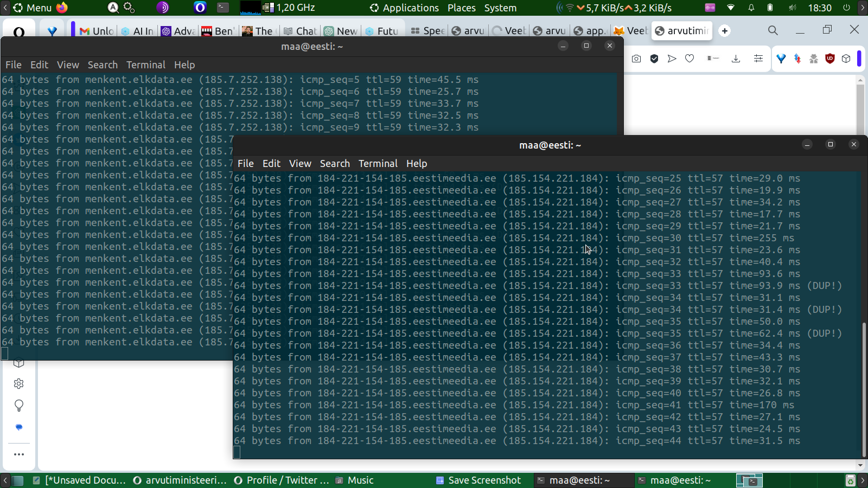This screenshot has height=488, width=868.
Task: Open the system monitor graph applet
Action: tap(250, 8)
